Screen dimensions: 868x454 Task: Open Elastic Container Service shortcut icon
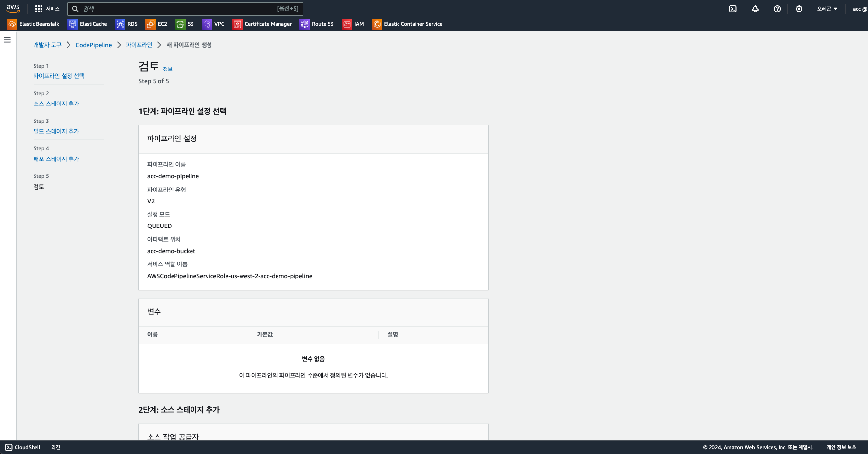click(x=377, y=24)
